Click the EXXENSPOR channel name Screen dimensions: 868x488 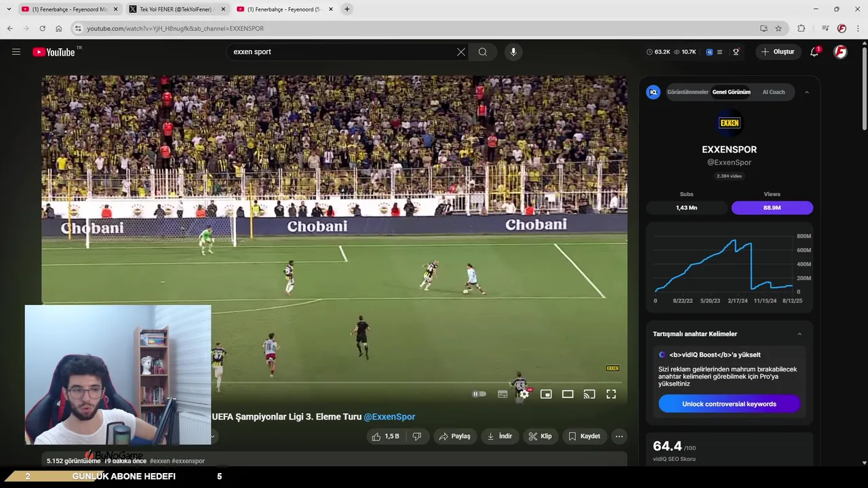[729, 150]
